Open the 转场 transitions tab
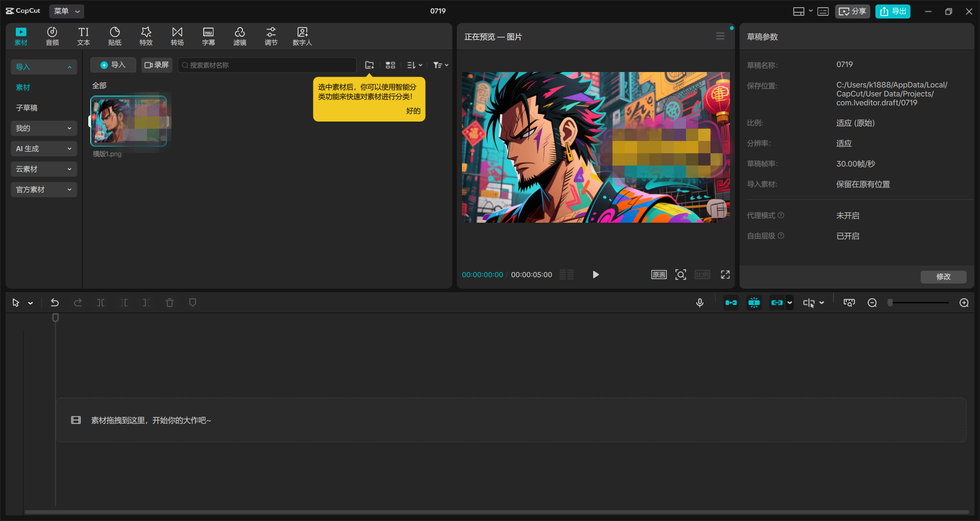 click(x=177, y=36)
